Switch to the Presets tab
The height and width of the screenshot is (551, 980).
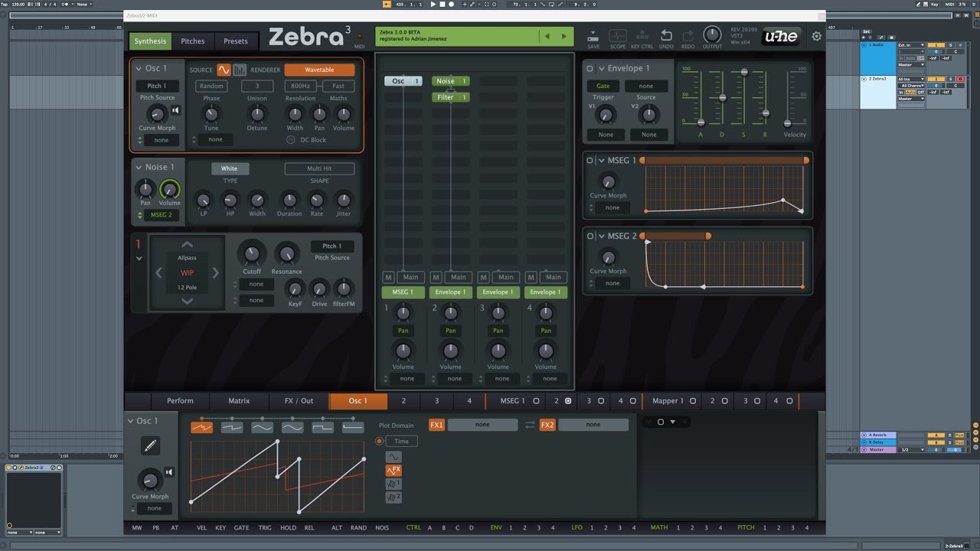click(x=236, y=41)
